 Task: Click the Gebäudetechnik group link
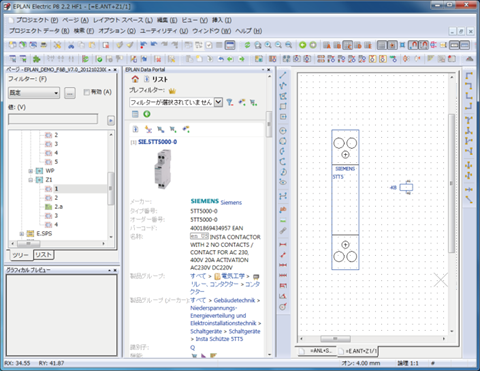234,300
